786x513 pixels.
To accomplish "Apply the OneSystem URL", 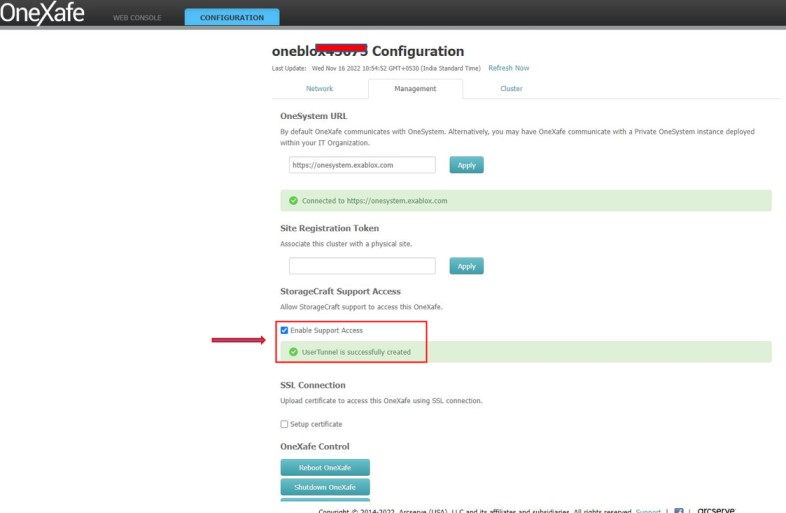I will [x=466, y=165].
